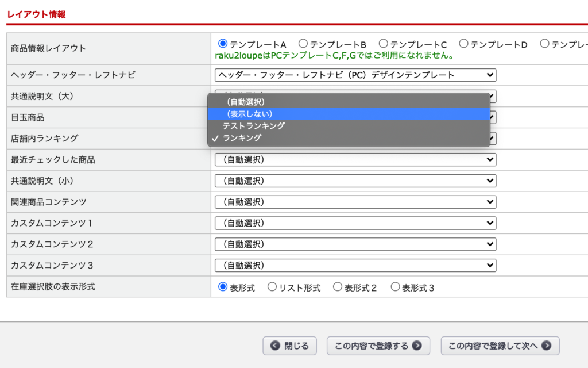The image size is (588, 368).
Task: Open 共通説明文(小) dropdown
Action: tap(355, 181)
